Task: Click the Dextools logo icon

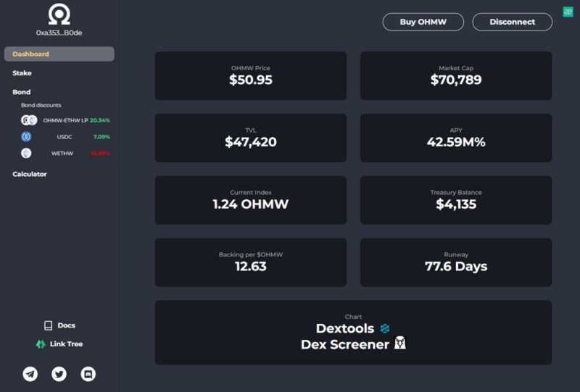Action: click(385, 328)
